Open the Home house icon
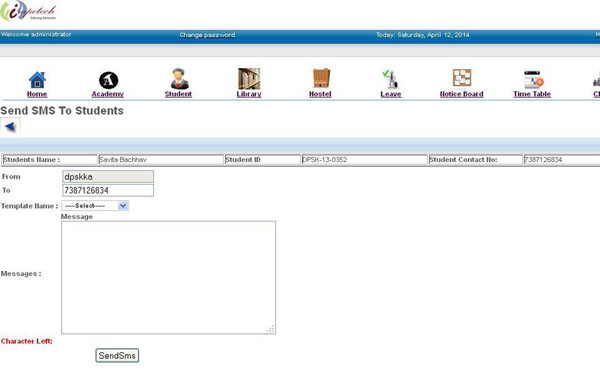The width and height of the screenshot is (600, 383). click(x=37, y=80)
